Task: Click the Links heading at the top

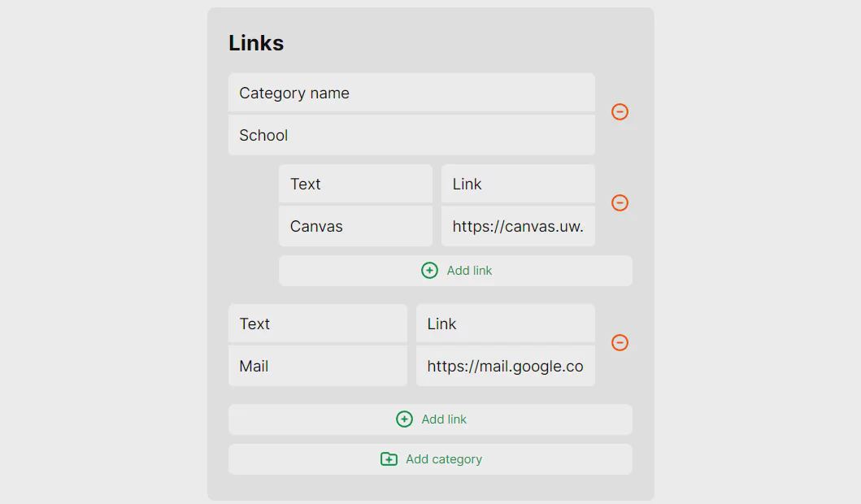Action: click(x=255, y=42)
